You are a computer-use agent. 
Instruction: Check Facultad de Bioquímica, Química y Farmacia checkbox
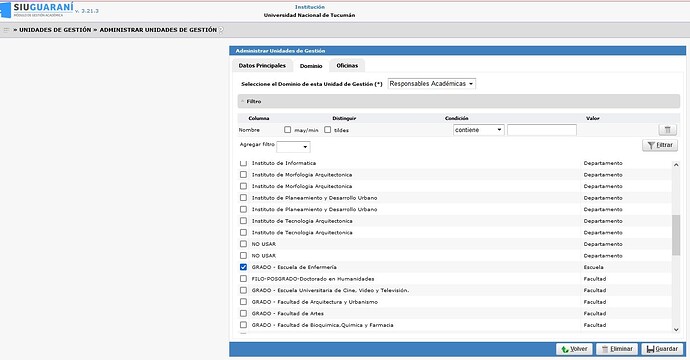pos(243,325)
